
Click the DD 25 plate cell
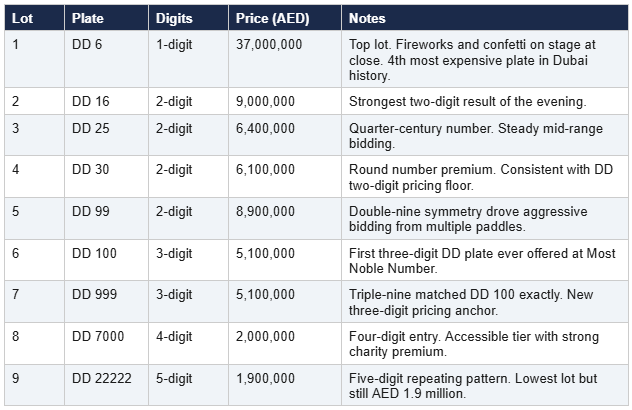tap(91, 128)
